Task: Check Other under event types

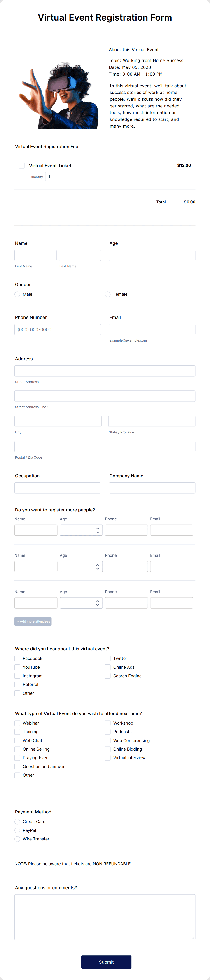Action: pyautogui.click(x=17, y=775)
